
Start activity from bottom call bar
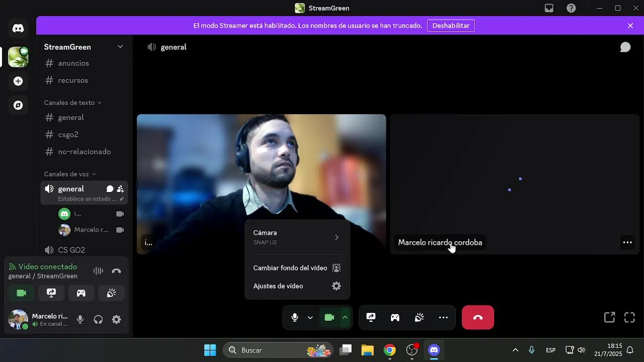click(x=395, y=317)
